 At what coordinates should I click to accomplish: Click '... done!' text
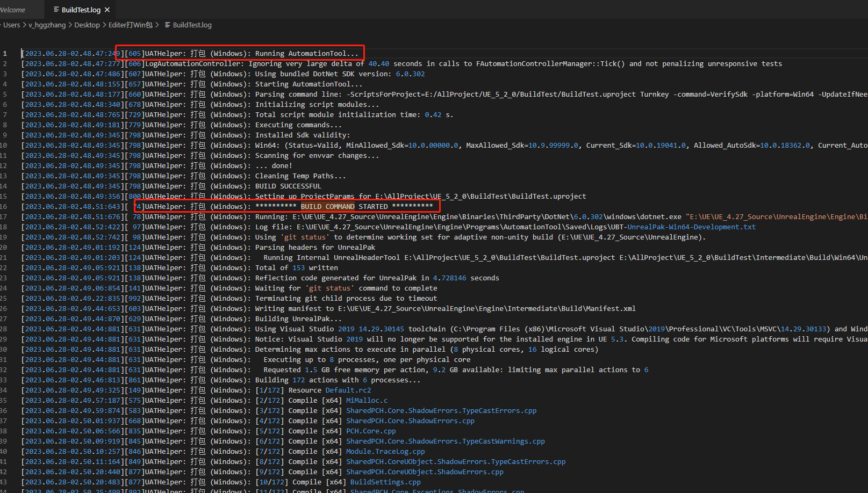click(274, 166)
